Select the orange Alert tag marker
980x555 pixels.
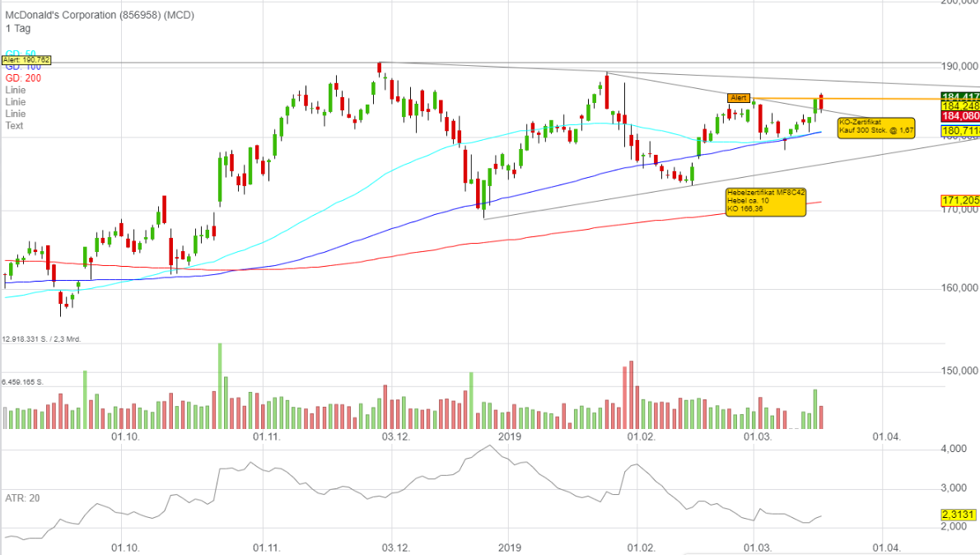point(739,98)
